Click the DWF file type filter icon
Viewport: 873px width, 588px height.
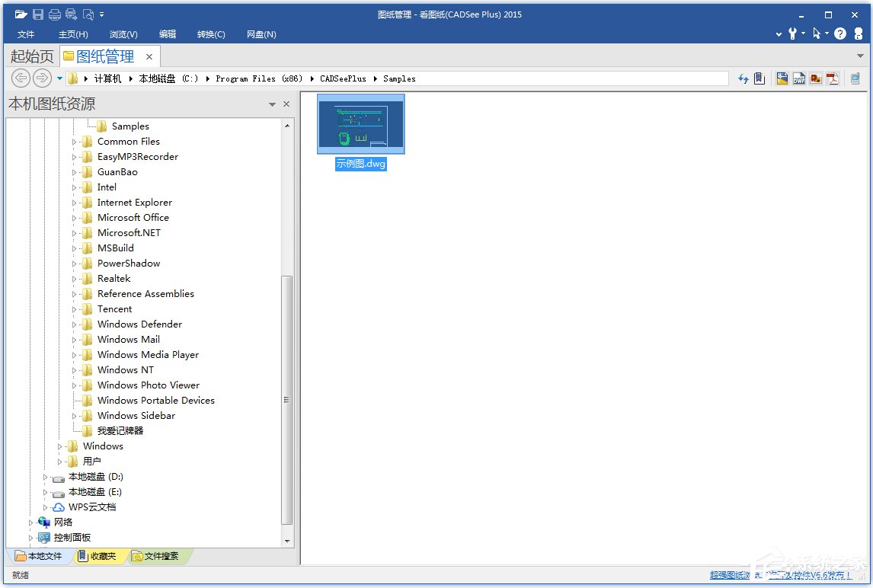point(799,78)
